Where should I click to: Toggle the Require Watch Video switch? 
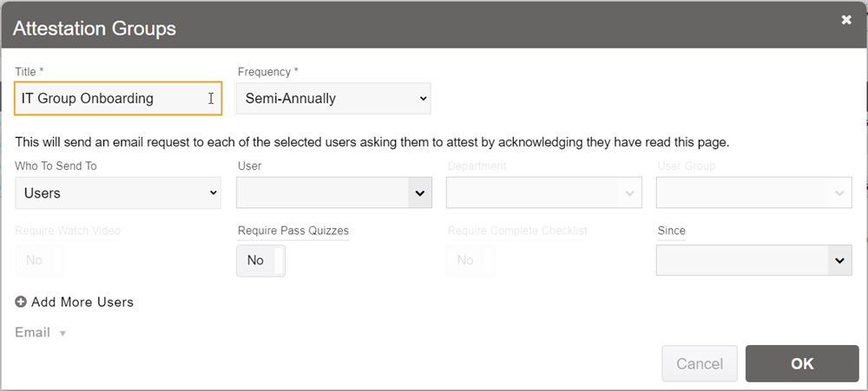(x=39, y=260)
